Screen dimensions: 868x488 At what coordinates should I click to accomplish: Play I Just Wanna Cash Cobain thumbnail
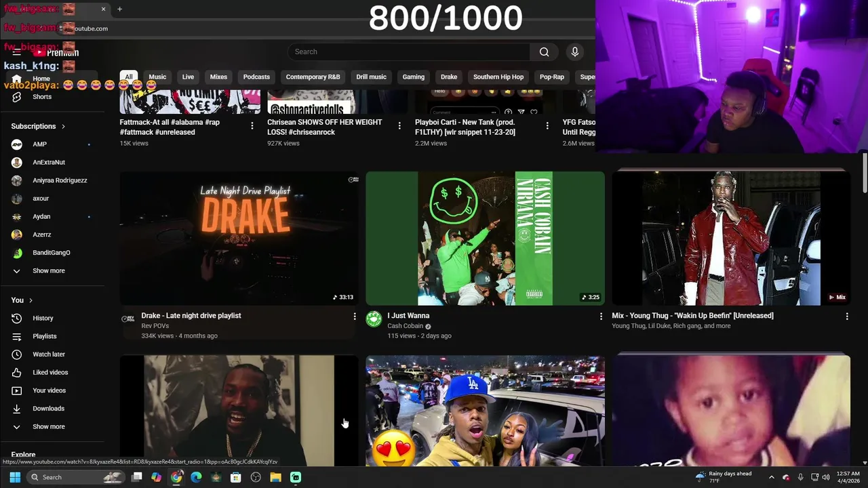point(485,239)
